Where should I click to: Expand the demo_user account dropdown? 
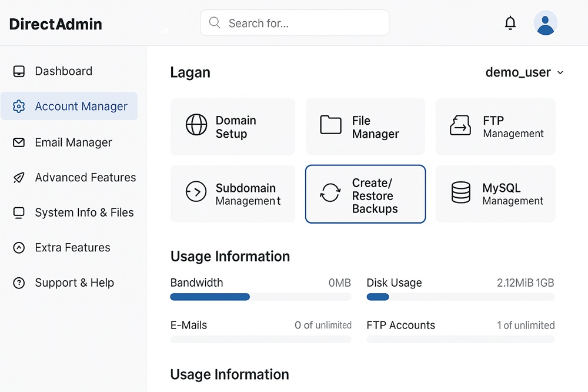point(560,73)
